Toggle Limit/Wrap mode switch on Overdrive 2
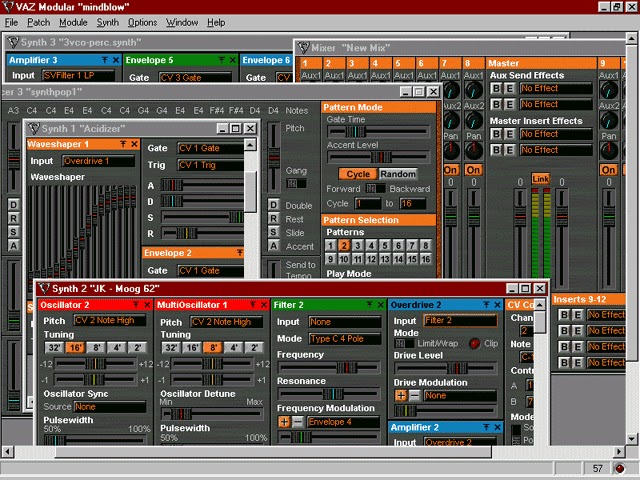640x480 pixels. pos(404,344)
